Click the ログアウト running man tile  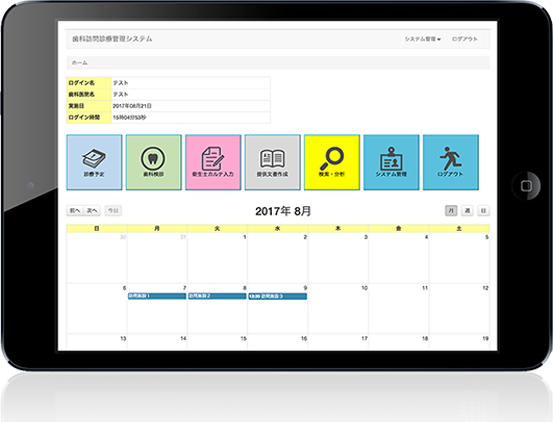[451, 162]
